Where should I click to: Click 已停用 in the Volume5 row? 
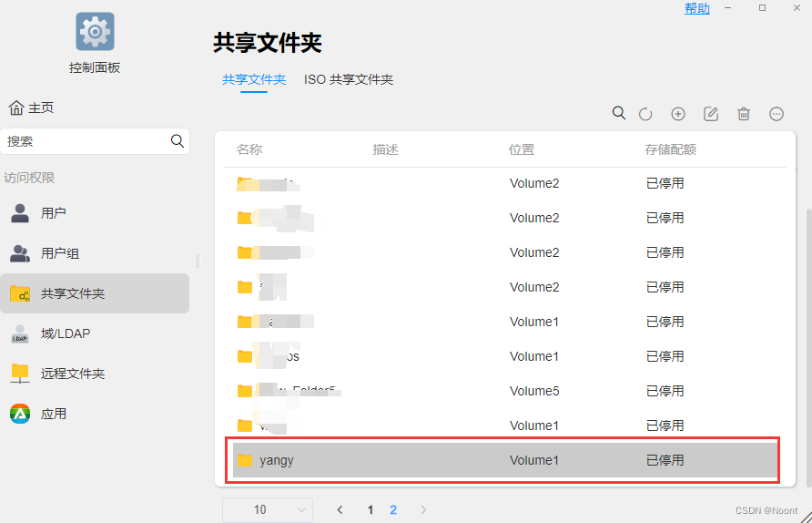pyautogui.click(x=665, y=391)
